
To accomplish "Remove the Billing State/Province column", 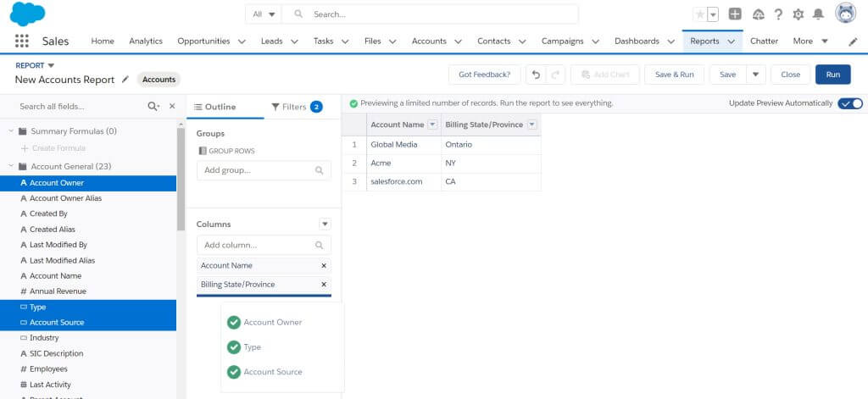I will click(324, 285).
